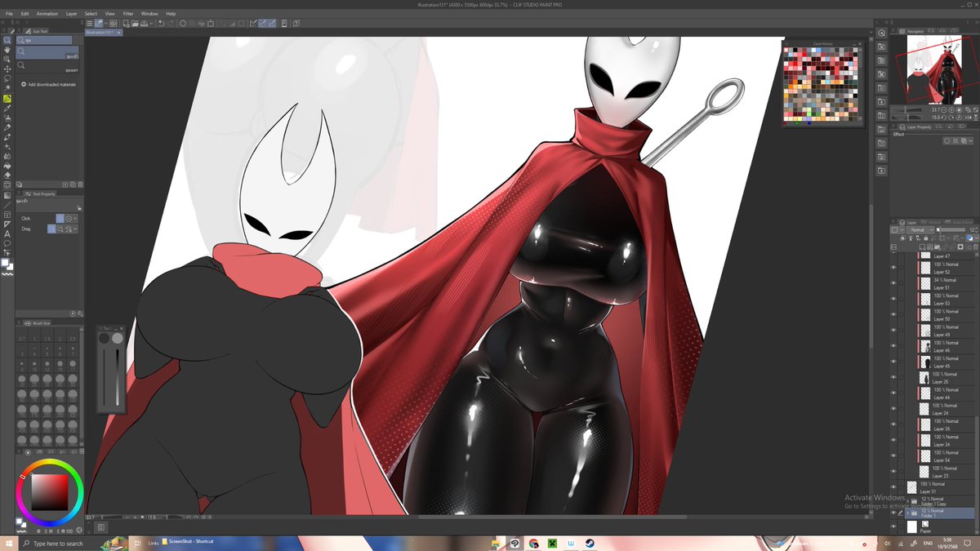The width and height of the screenshot is (980, 551).
Task: Hide Layer 24 visibility eye
Action: click(x=893, y=409)
